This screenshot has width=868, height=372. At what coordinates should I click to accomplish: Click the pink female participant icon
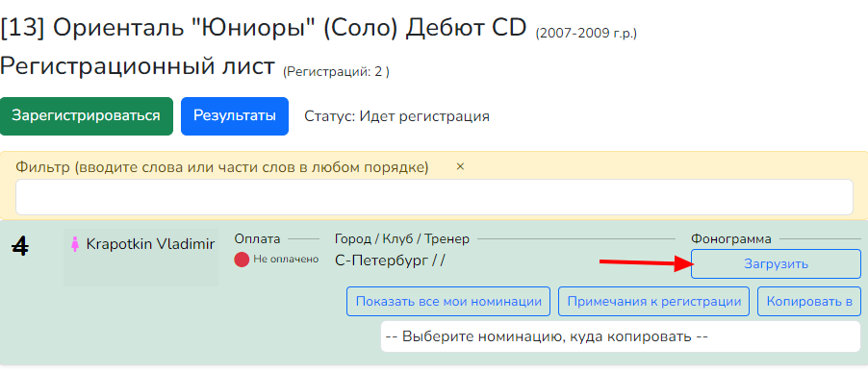click(x=75, y=244)
